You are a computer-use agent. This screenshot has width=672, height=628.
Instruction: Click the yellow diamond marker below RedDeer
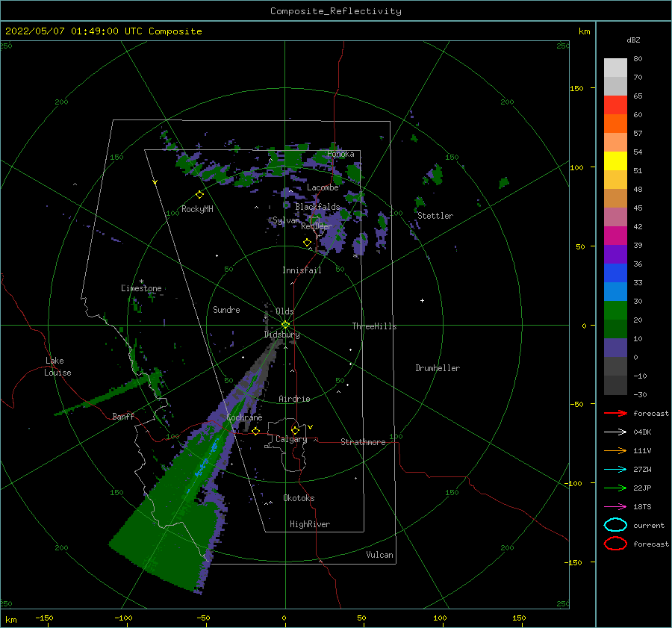click(x=307, y=243)
